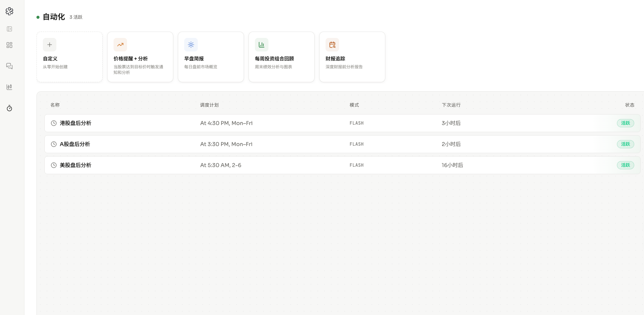Screen dimensions: 644x315
Task: Click 每日盘前市场概览 description text
Action: 201,67
